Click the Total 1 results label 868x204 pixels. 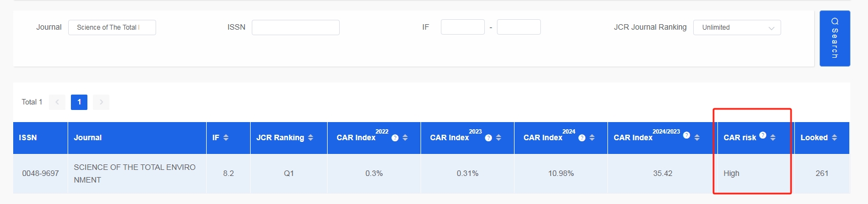[32, 102]
